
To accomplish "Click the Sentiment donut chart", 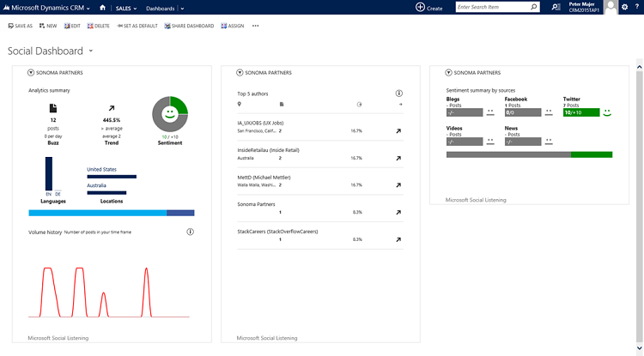I will click(170, 114).
